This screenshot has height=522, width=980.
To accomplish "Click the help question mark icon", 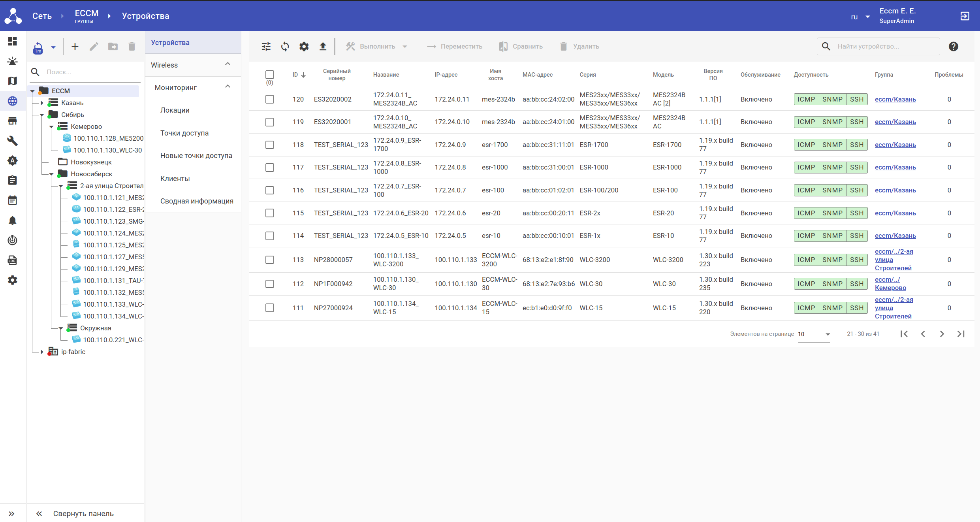I will [x=953, y=47].
